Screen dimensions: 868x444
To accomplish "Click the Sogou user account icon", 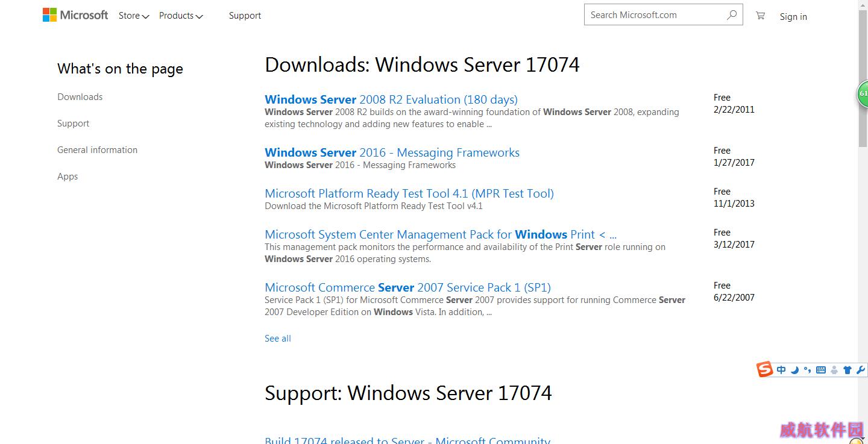I will click(834, 370).
